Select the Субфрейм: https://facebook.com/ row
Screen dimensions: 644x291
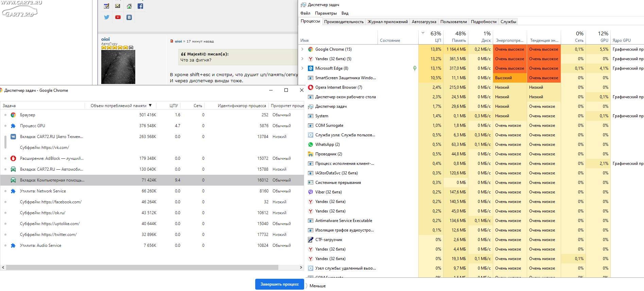tap(152, 202)
